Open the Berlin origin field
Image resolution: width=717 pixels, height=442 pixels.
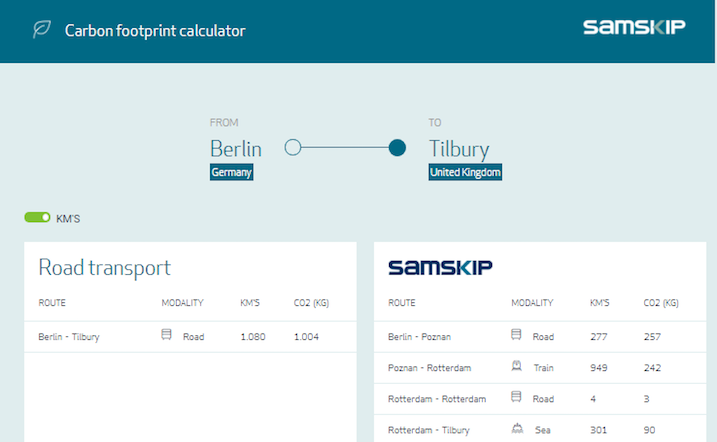[236, 149]
